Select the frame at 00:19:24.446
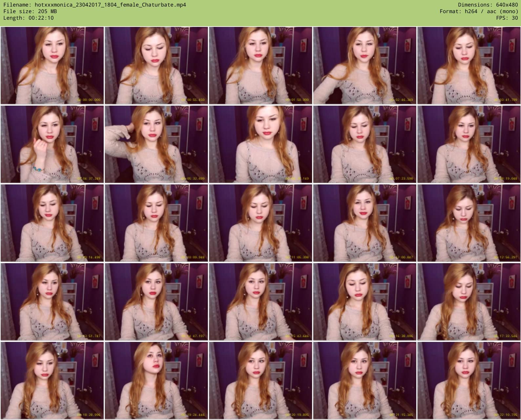Viewport: 521px width, 420px height. [x=156, y=380]
